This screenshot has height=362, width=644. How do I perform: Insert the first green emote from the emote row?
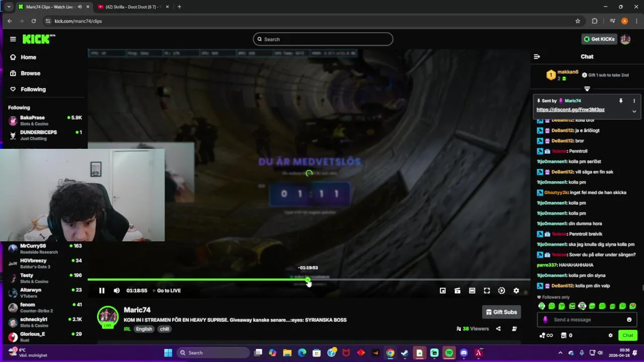[541, 306]
